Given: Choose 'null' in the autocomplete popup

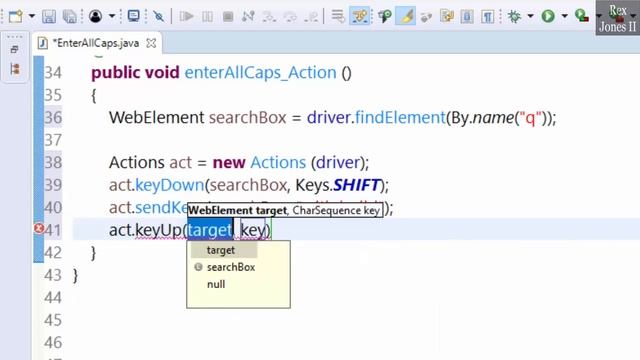Looking at the screenshot, I should 216,284.
